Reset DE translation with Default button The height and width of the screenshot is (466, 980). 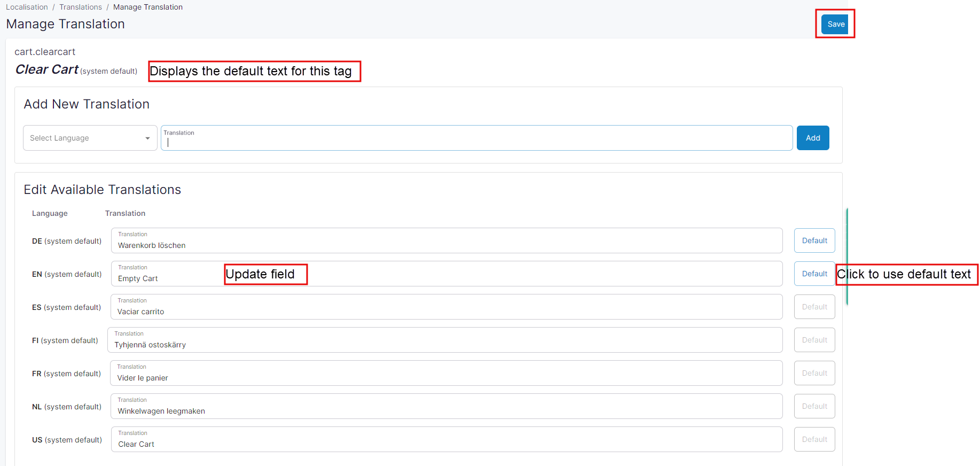tap(814, 240)
